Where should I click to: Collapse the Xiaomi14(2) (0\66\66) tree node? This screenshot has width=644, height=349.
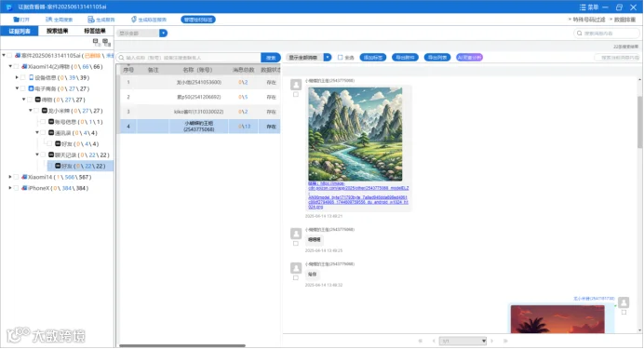pos(10,66)
